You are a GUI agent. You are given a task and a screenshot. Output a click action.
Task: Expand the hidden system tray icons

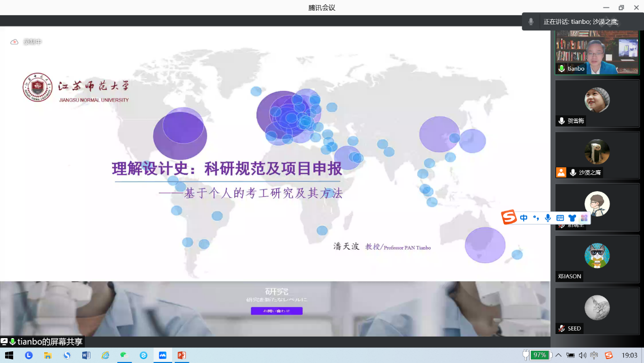(x=559, y=355)
